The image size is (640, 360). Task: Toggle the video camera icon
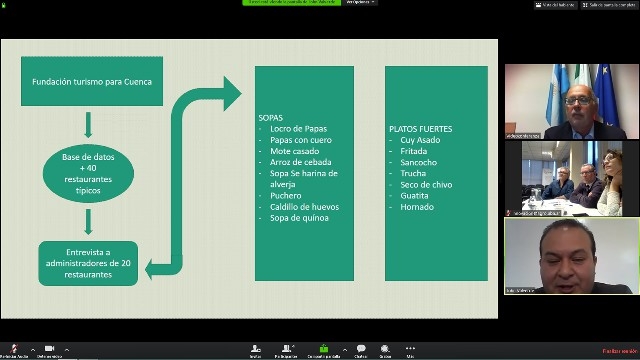(49, 348)
